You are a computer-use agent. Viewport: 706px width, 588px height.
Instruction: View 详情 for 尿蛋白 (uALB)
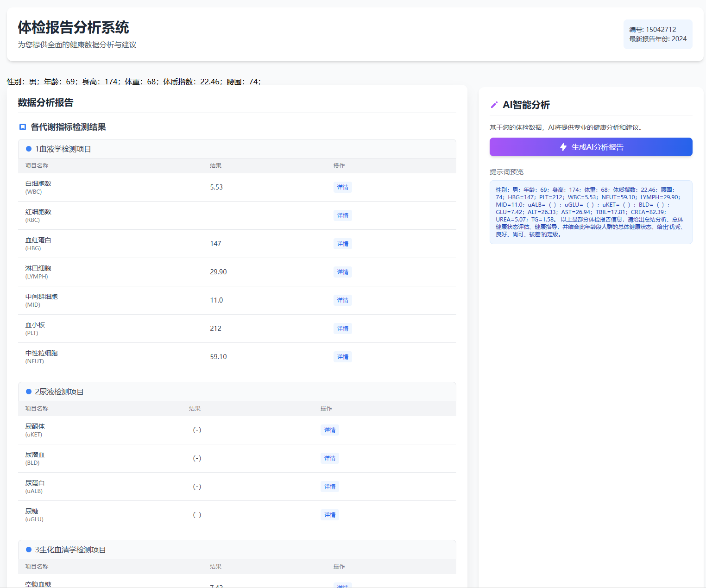329,487
